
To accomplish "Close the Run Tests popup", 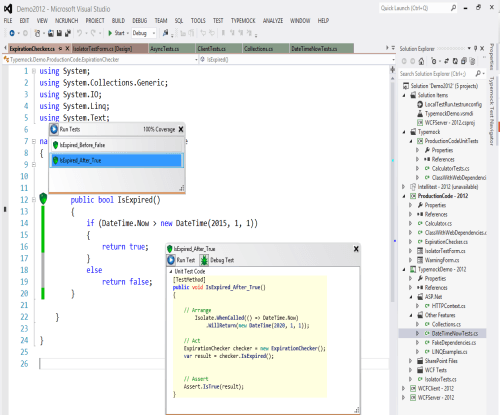I will click(181, 129).
